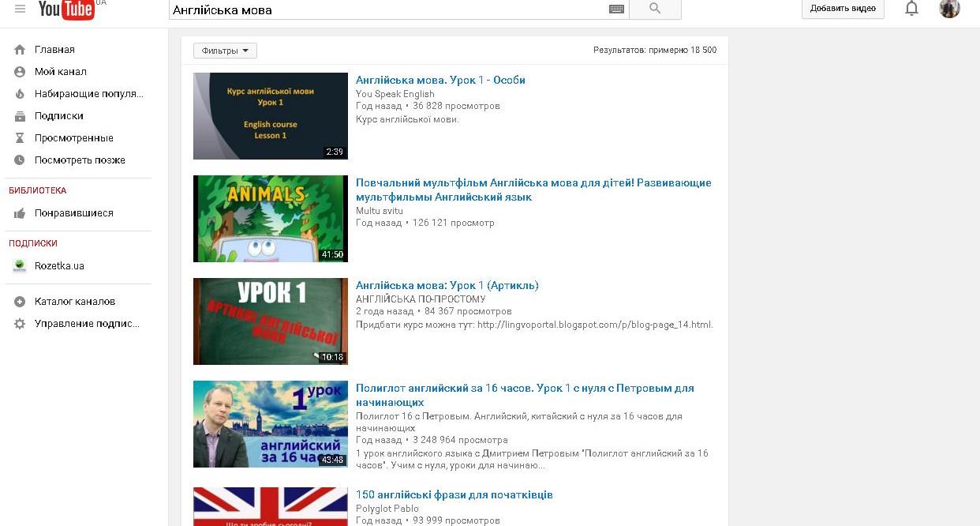
Task: Click the thumbs-up liked videos icon
Action: [20, 212]
